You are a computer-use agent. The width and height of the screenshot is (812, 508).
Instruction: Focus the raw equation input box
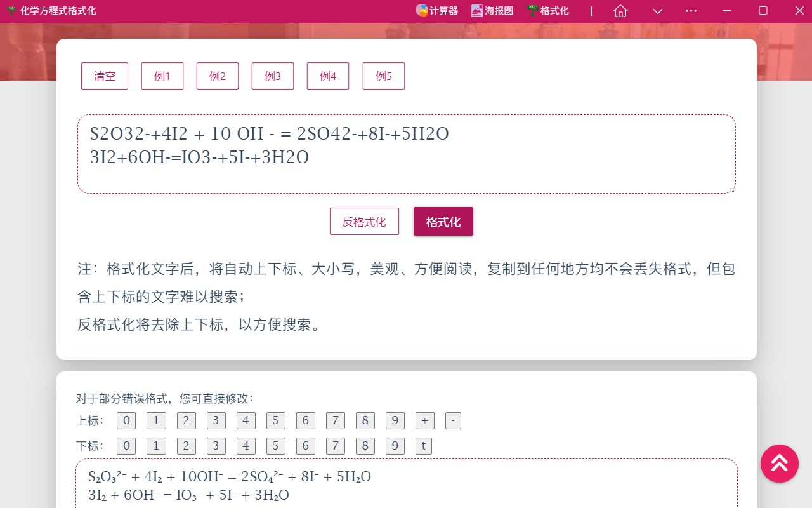407,154
